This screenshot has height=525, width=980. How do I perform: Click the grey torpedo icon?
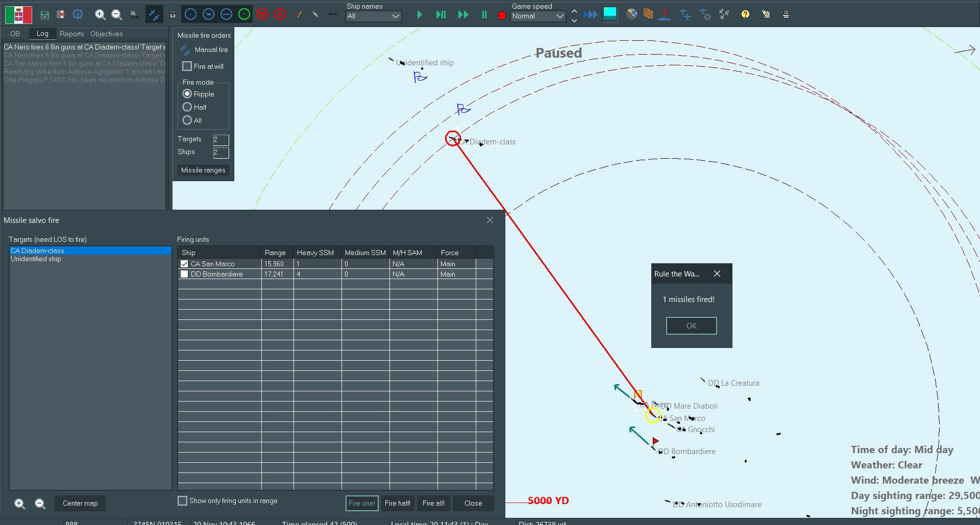pyautogui.click(x=315, y=15)
